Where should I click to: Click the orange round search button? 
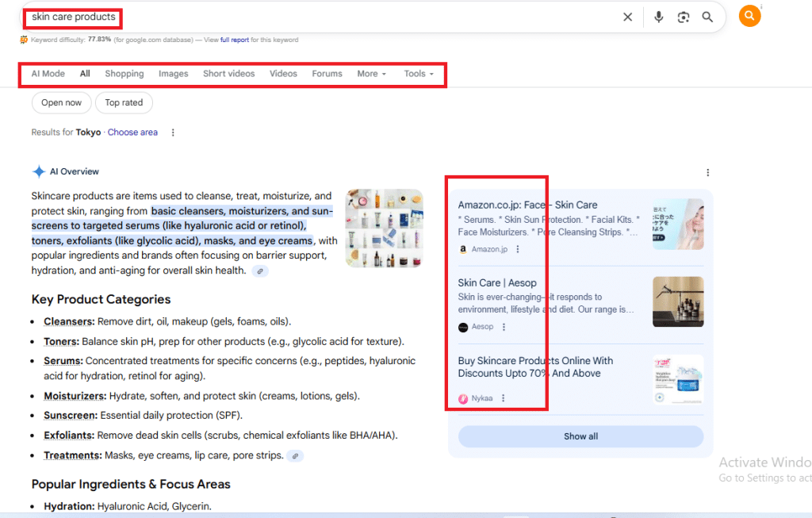pyautogui.click(x=749, y=16)
